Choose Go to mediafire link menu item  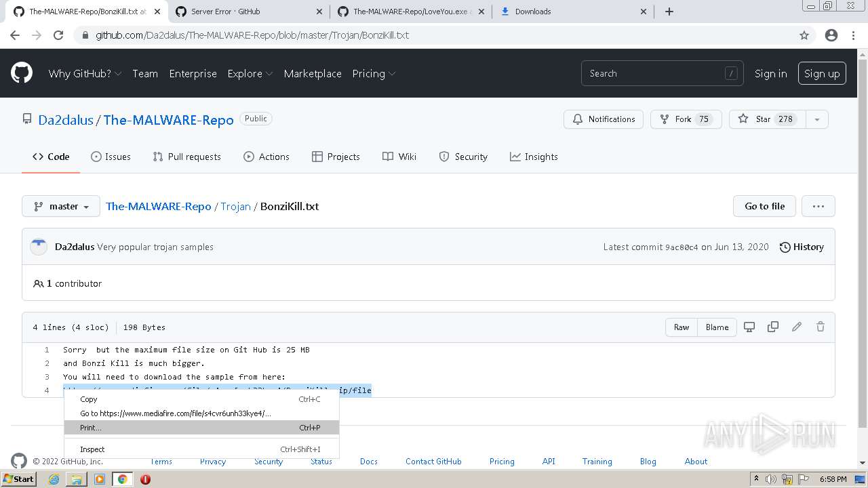click(201, 413)
